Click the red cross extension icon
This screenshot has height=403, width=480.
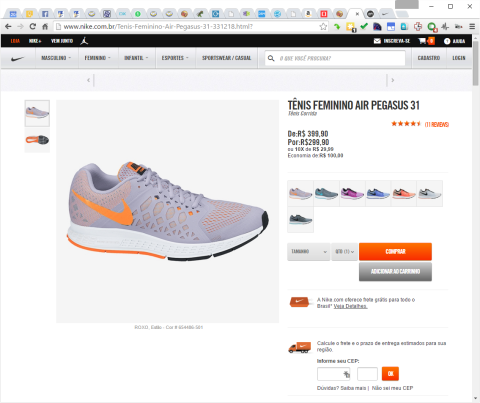pos(418,27)
